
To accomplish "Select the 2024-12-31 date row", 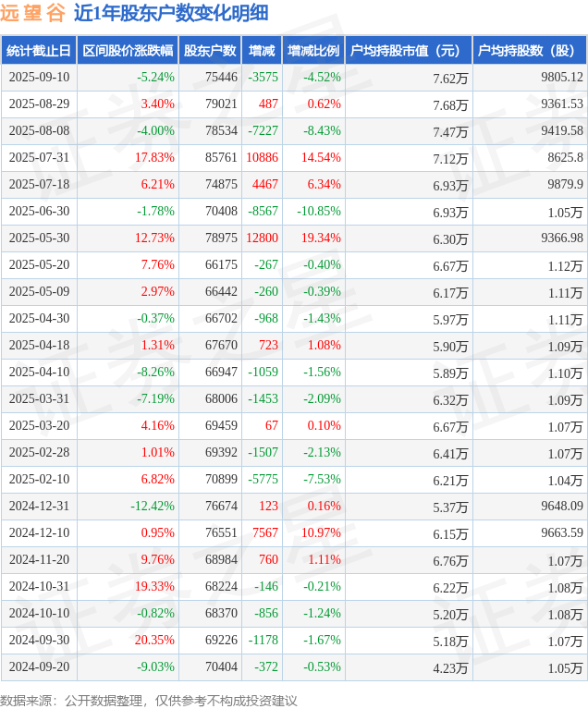I will 38,507.
